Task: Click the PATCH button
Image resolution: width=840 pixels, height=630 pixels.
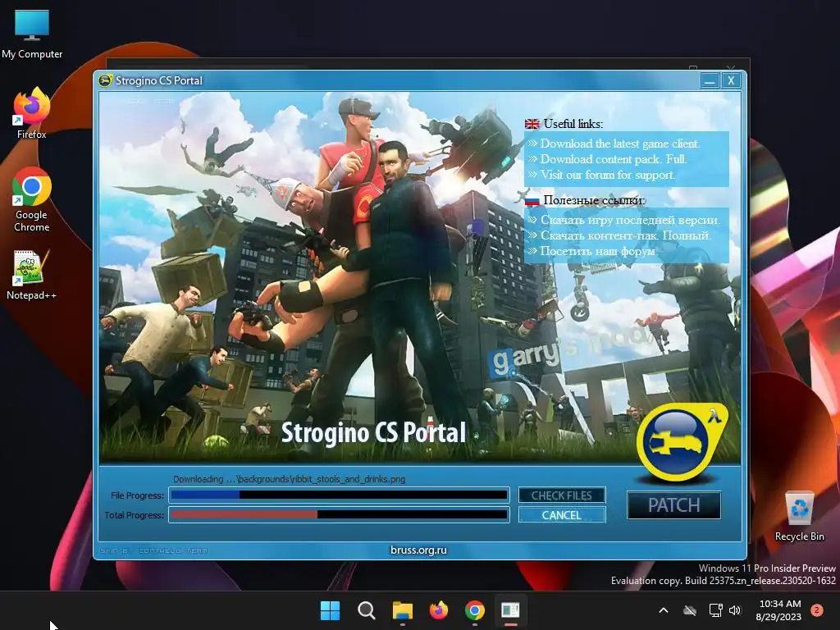Action: coord(674,505)
